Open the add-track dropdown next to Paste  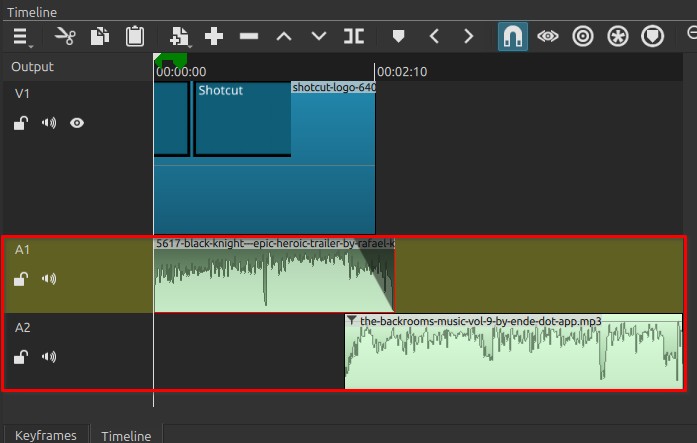[180, 37]
